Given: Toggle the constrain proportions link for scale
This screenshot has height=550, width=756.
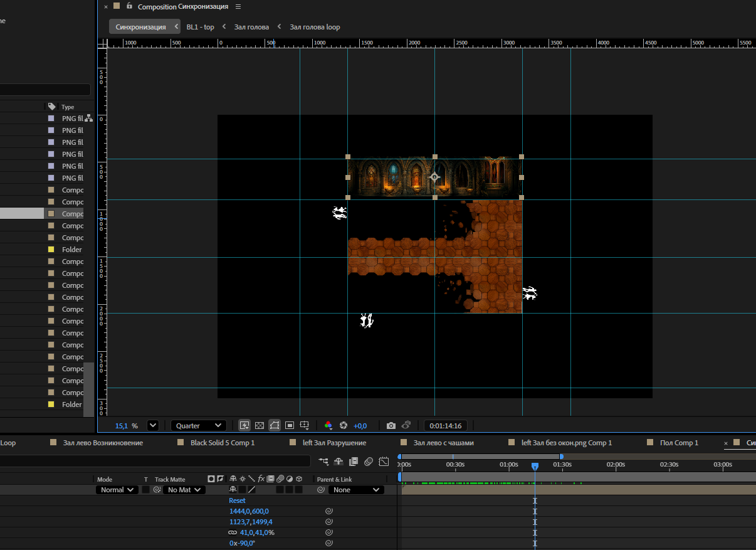Looking at the screenshot, I should [x=233, y=532].
